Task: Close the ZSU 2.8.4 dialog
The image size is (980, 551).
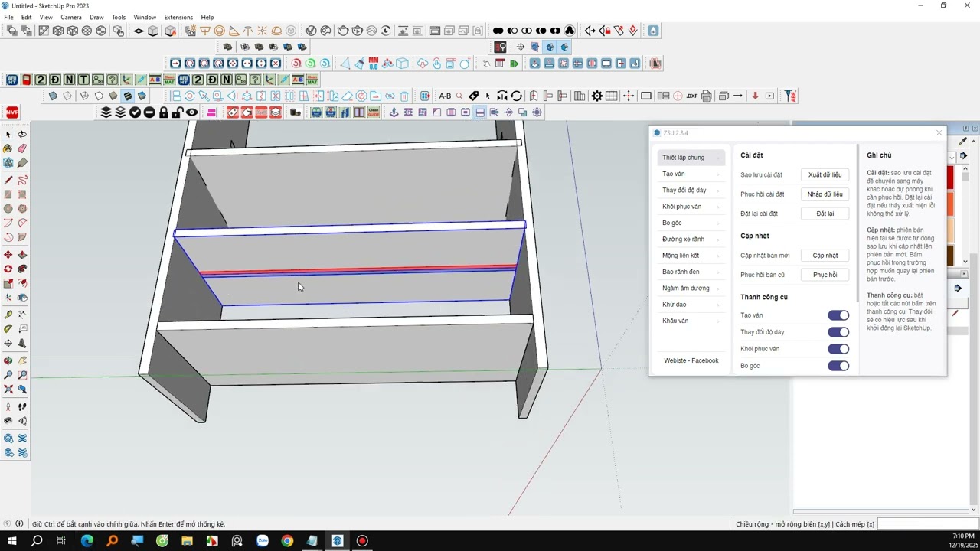Action: click(939, 133)
